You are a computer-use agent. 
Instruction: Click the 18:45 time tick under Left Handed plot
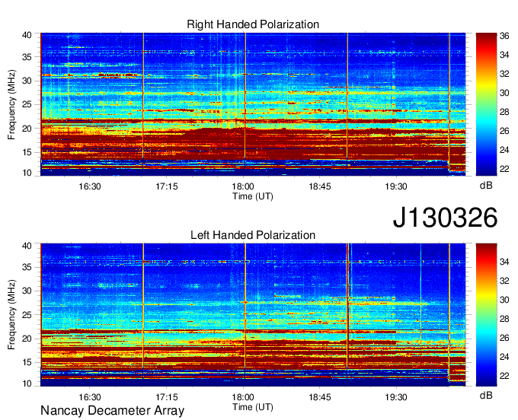[x=320, y=397]
